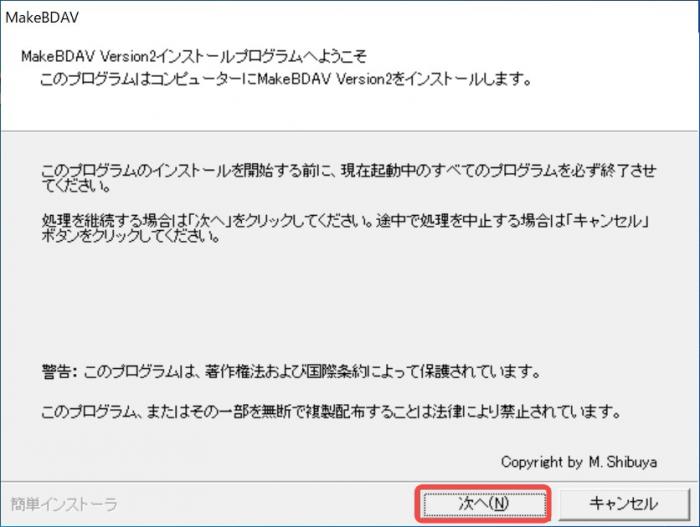700x527 pixels.
Task: Click the 次へ(N) button
Action: [483, 504]
